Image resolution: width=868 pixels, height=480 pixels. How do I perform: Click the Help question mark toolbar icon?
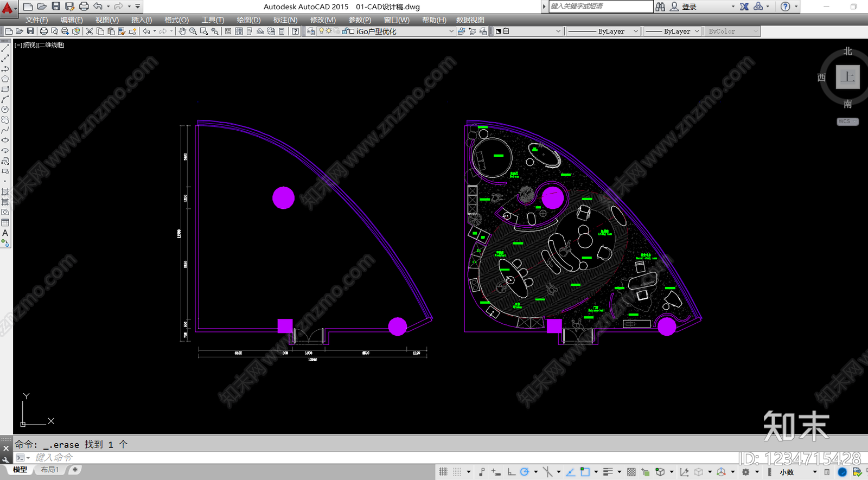pos(295,31)
